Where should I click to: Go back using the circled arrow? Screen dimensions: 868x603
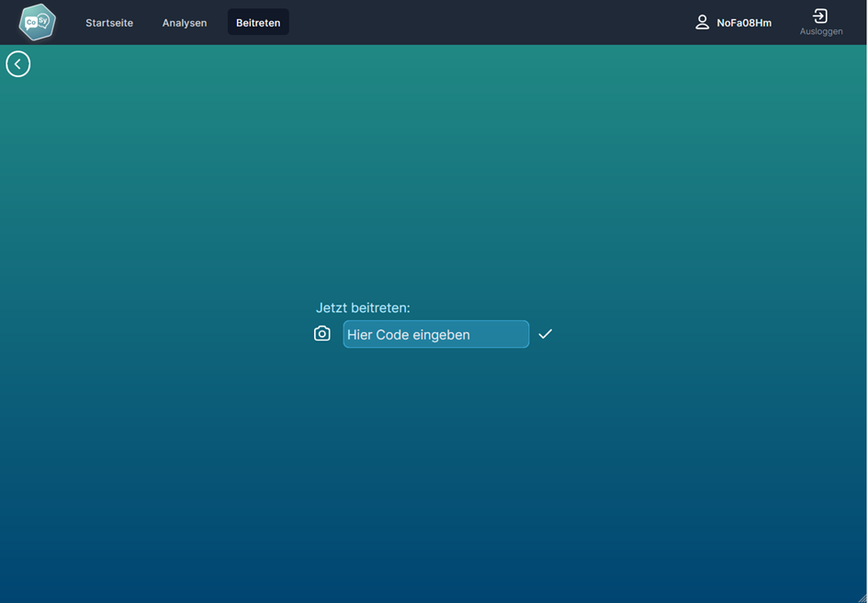click(x=18, y=64)
